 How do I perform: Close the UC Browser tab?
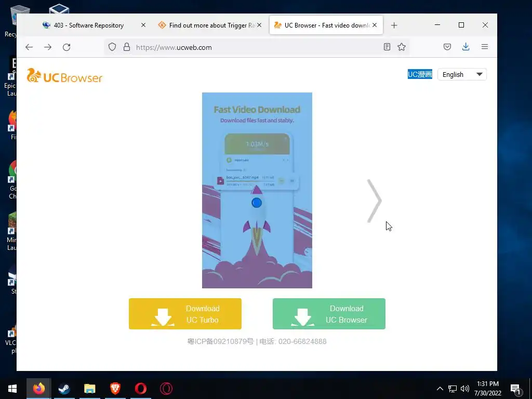point(375,25)
